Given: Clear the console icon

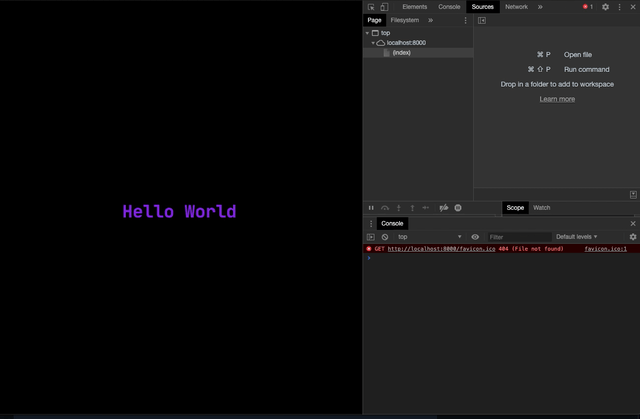Looking at the screenshot, I should pyautogui.click(x=384, y=237).
